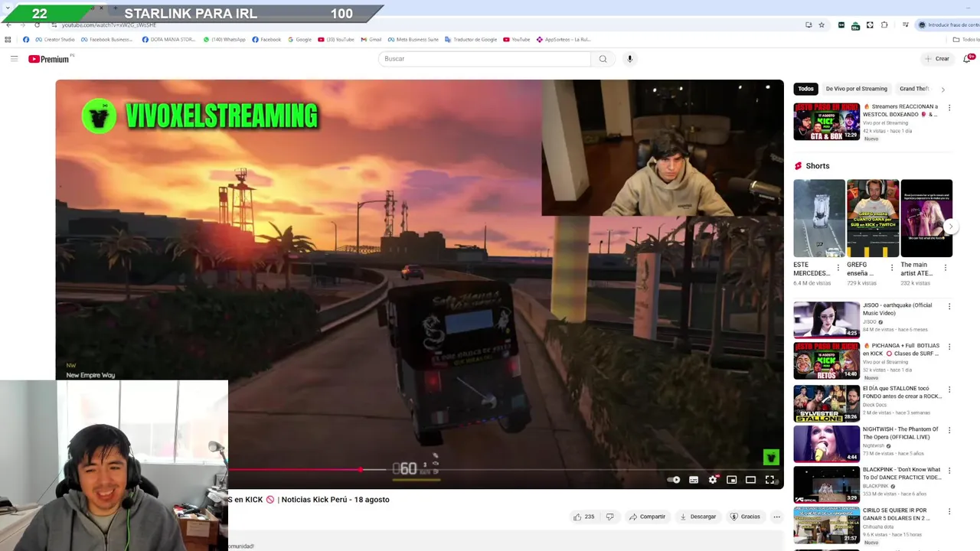The height and width of the screenshot is (551, 980).
Task: Open media controls icon in toolbar
Action: (x=905, y=24)
